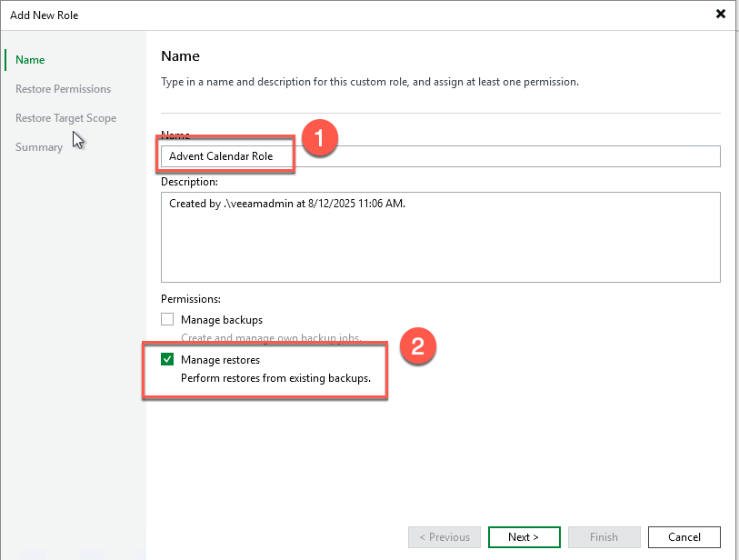Viewport: 739px width, 560px height.
Task: Click the bold "Name" page heading
Action: click(x=180, y=56)
